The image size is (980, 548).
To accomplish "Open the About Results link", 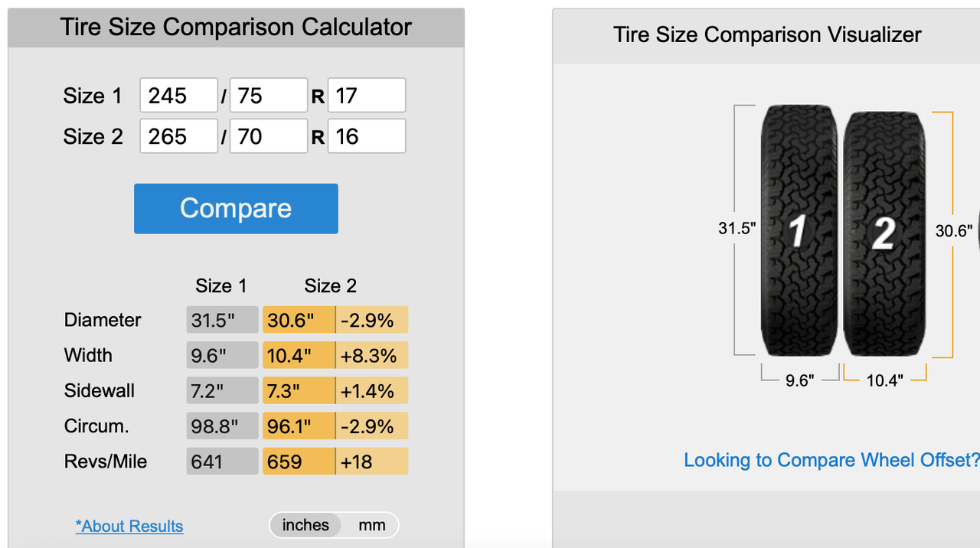I will [129, 527].
